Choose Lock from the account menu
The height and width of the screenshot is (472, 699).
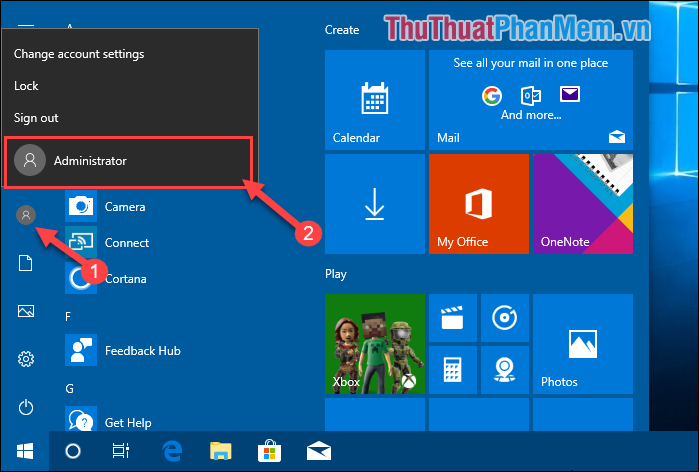pos(26,86)
